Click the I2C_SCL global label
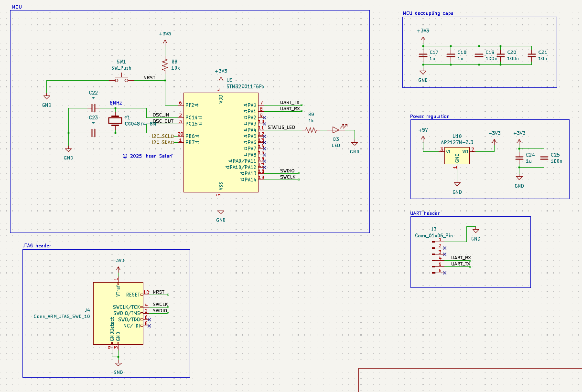Image resolution: width=582 pixels, height=392 pixels. tap(163, 136)
